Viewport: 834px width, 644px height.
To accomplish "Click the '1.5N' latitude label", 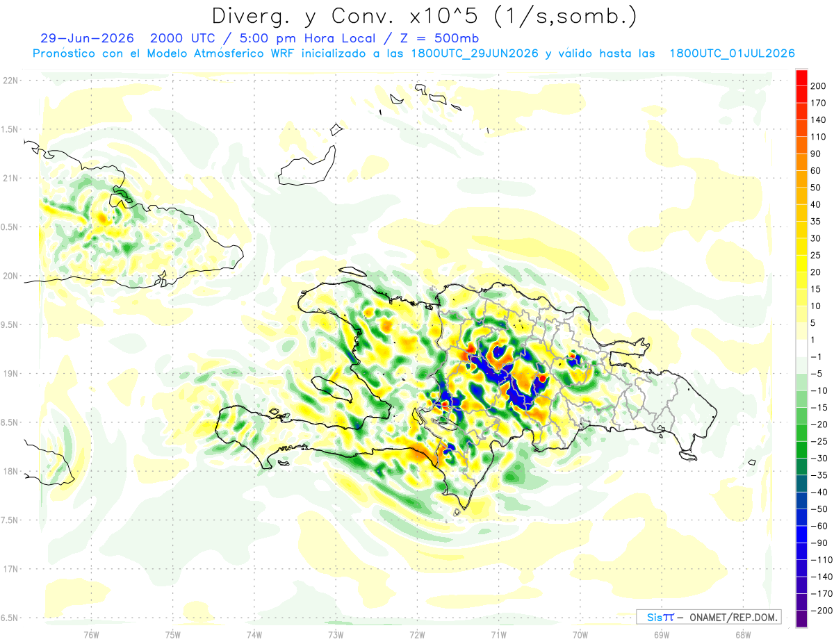I will 10,129.
